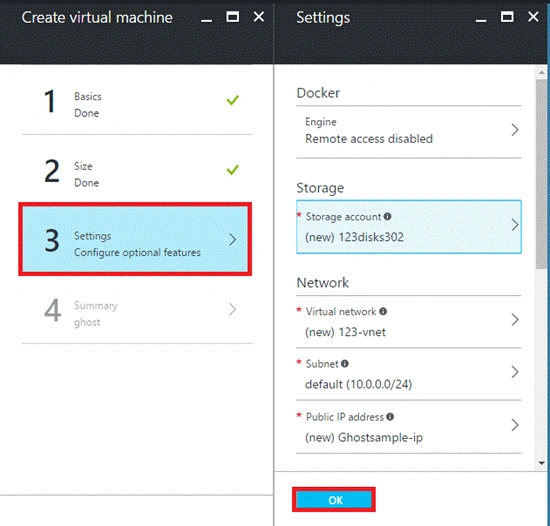This screenshot has width=550, height=526.
Task: Click the Storage account info icon
Action: (387, 216)
